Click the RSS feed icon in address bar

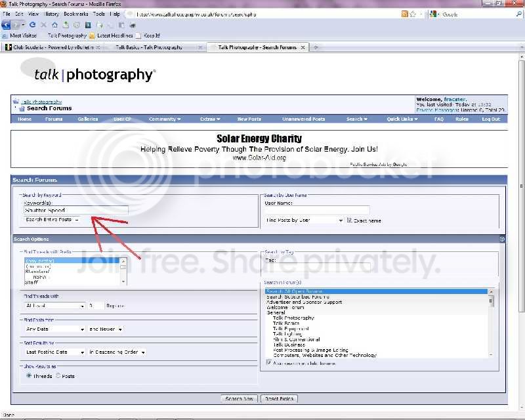(405, 14)
